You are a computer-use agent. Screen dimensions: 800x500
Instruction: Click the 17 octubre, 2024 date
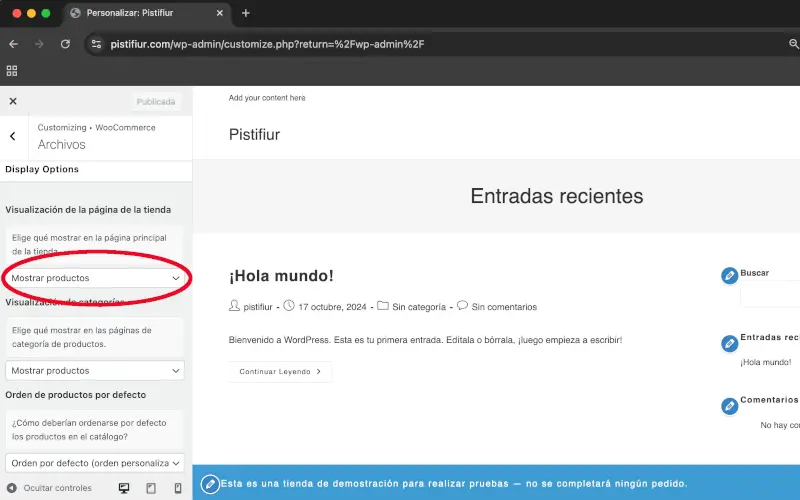[x=332, y=307]
